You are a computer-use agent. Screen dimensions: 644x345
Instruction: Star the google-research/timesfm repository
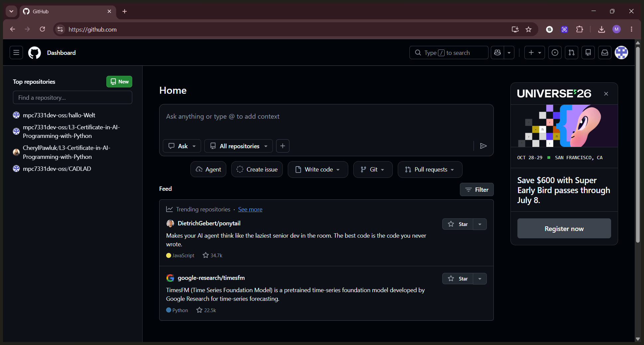458,279
